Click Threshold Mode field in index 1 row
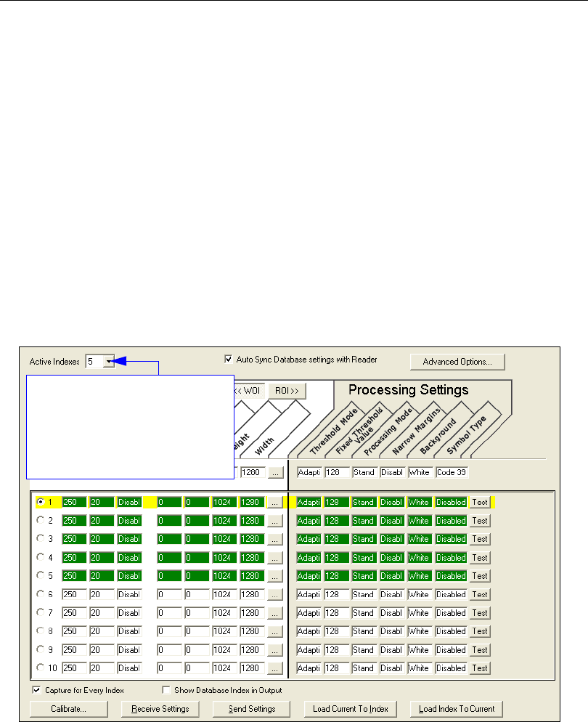 pos(309,502)
